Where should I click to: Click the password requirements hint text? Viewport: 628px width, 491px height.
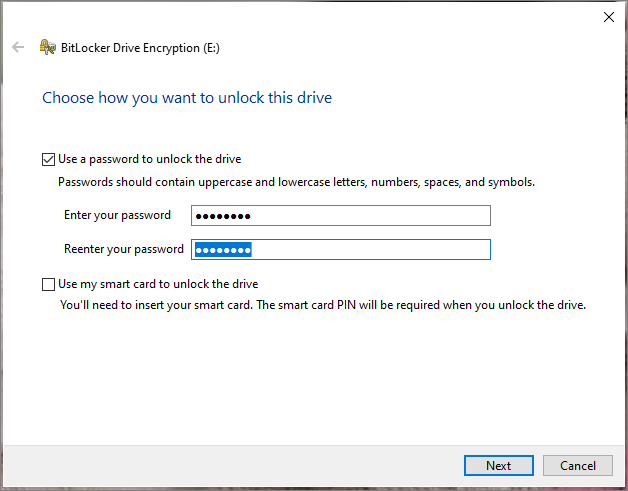(296, 182)
